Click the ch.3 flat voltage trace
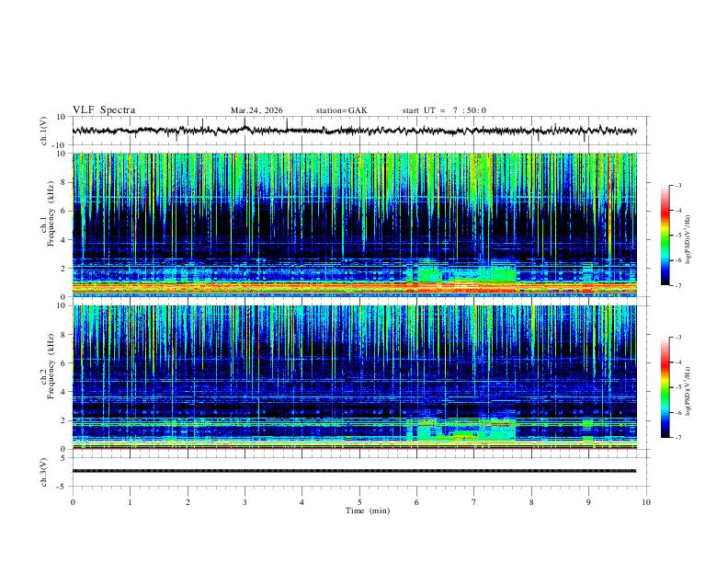The width and height of the screenshot is (728, 563). pos(354,471)
